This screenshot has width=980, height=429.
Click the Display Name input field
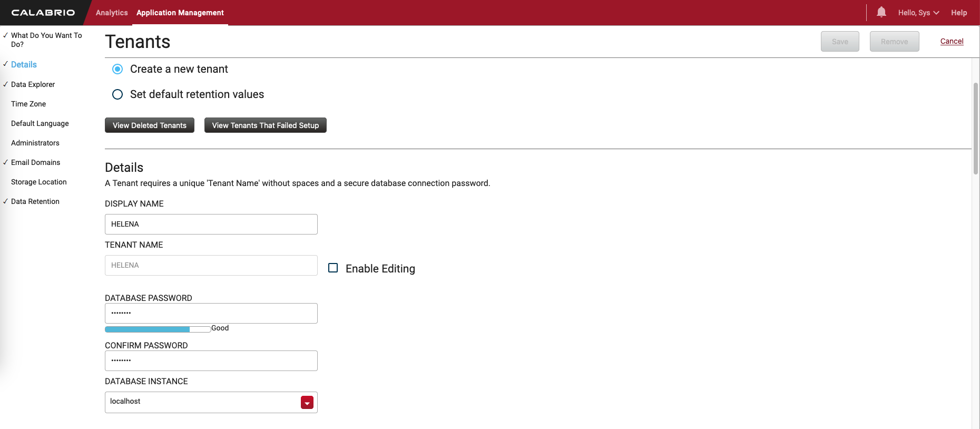click(211, 224)
